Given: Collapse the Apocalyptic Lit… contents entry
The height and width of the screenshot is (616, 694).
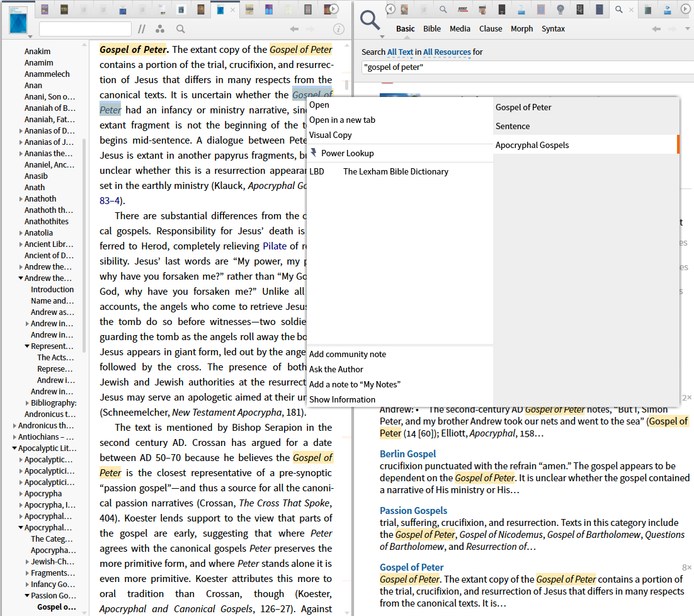Looking at the screenshot, I should (14, 448).
